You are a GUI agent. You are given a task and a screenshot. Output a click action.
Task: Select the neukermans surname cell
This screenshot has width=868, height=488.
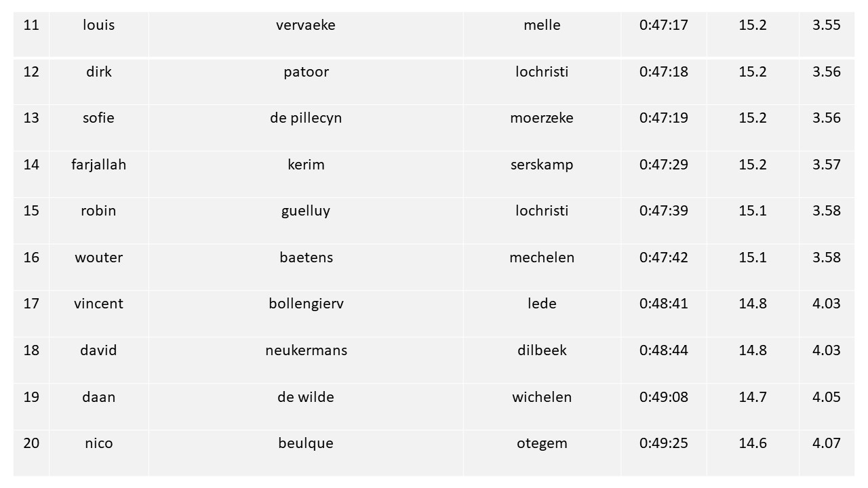306,360
